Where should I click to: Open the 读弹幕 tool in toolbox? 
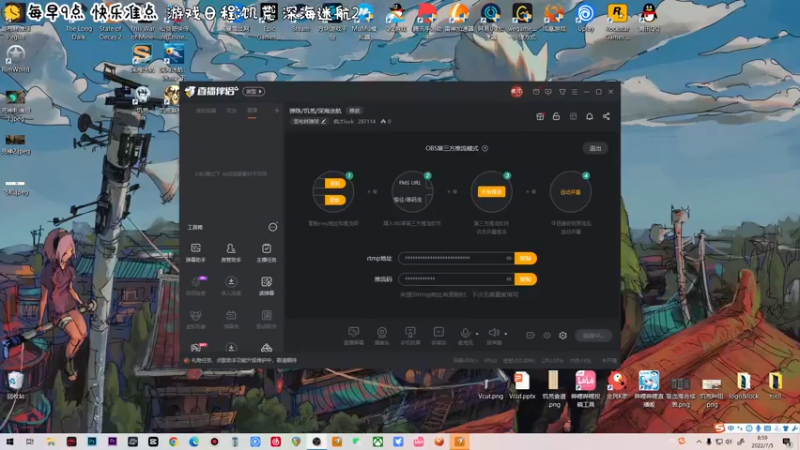click(266, 286)
